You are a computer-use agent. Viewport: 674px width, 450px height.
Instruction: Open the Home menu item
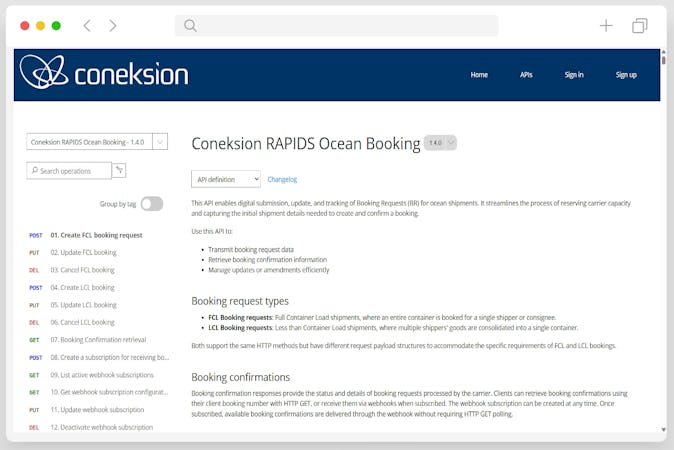(x=479, y=75)
